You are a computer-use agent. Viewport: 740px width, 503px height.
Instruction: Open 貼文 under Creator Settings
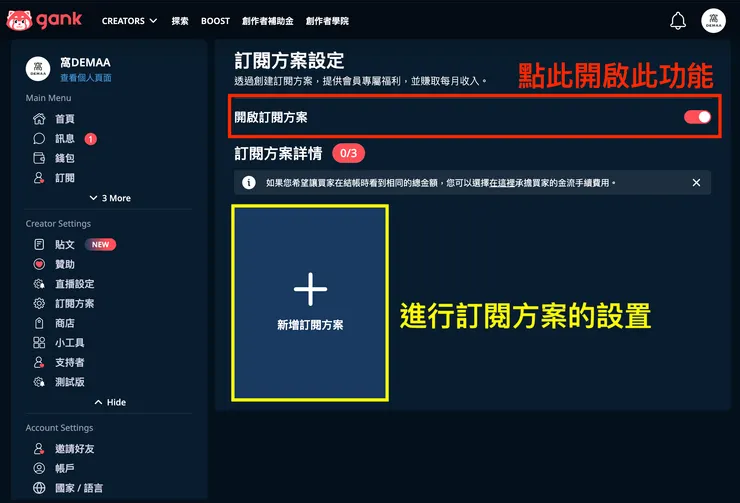point(65,244)
